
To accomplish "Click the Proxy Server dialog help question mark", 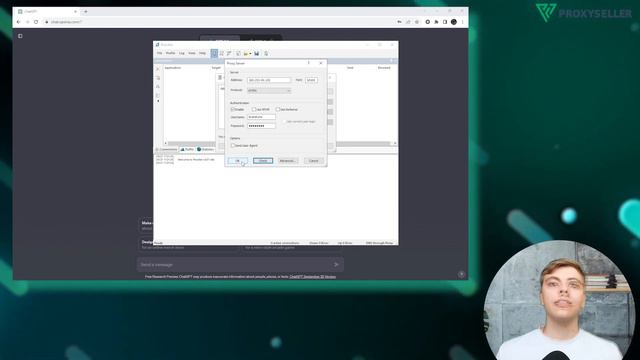I will 309,63.
